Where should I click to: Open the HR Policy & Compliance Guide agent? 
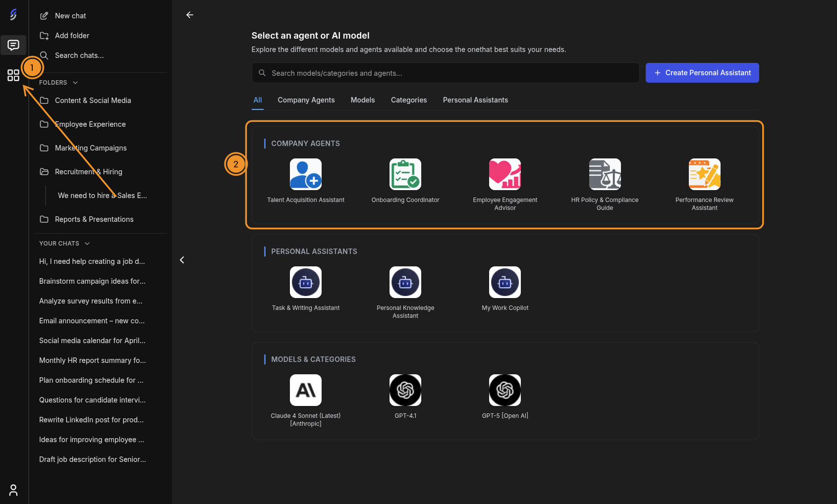pyautogui.click(x=605, y=174)
